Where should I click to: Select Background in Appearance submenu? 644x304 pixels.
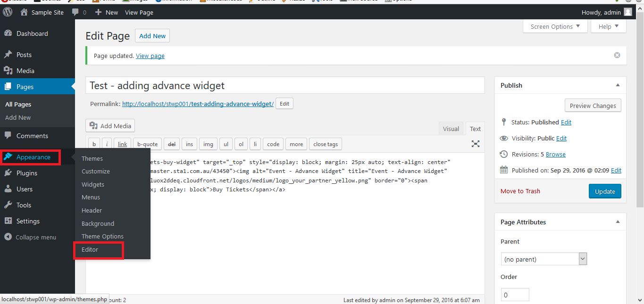point(98,224)
